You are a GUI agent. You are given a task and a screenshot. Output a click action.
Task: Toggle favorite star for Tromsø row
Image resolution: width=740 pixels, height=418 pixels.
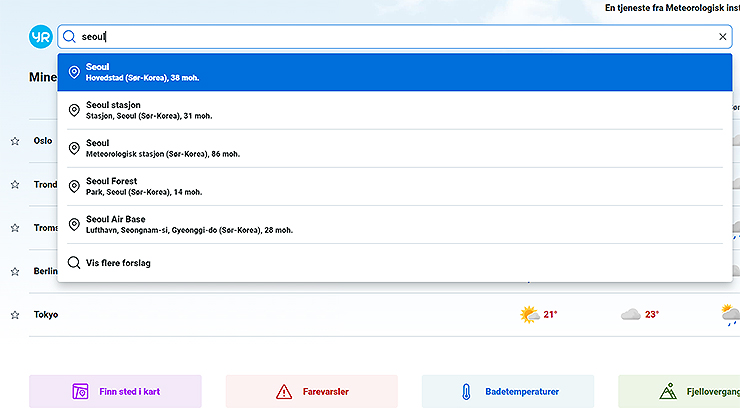(x=15, y=228)
